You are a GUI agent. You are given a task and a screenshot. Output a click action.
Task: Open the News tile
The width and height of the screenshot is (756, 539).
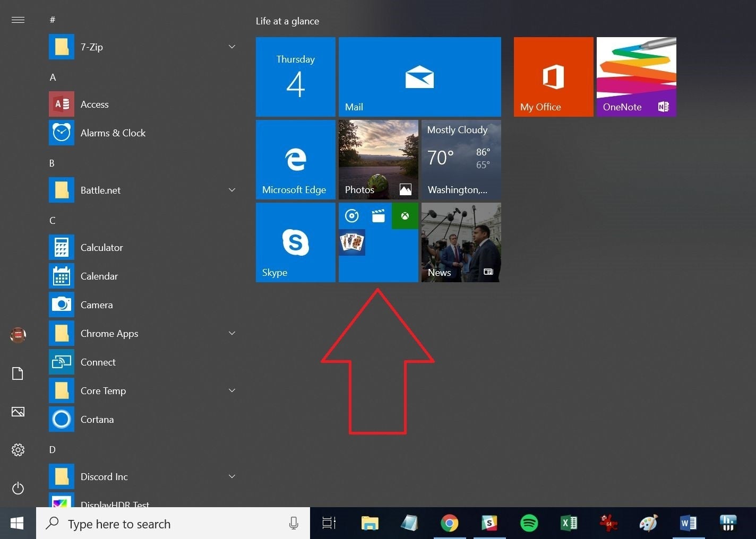click(x=461, y=242)
